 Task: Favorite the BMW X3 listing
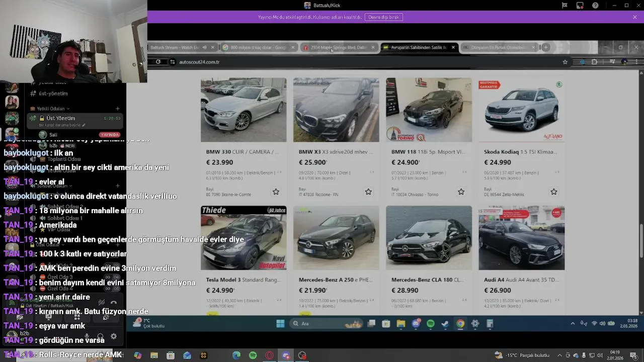[x=368, y=192]
